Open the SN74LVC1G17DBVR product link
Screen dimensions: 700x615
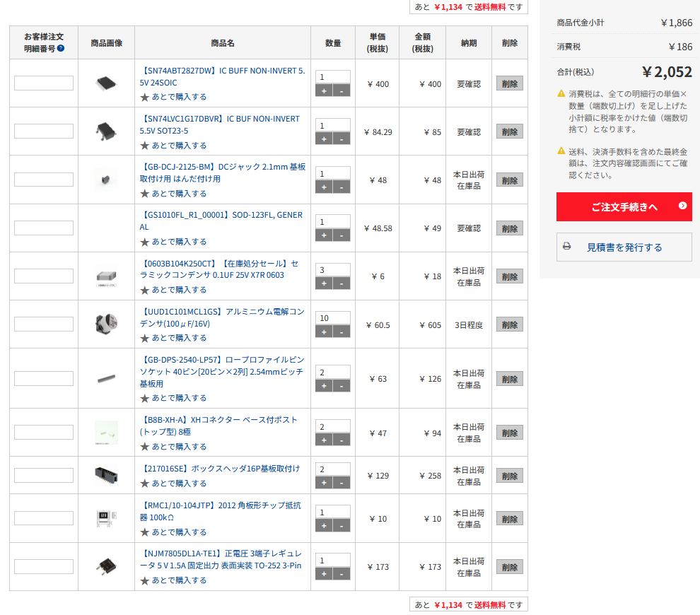point(220,125)
